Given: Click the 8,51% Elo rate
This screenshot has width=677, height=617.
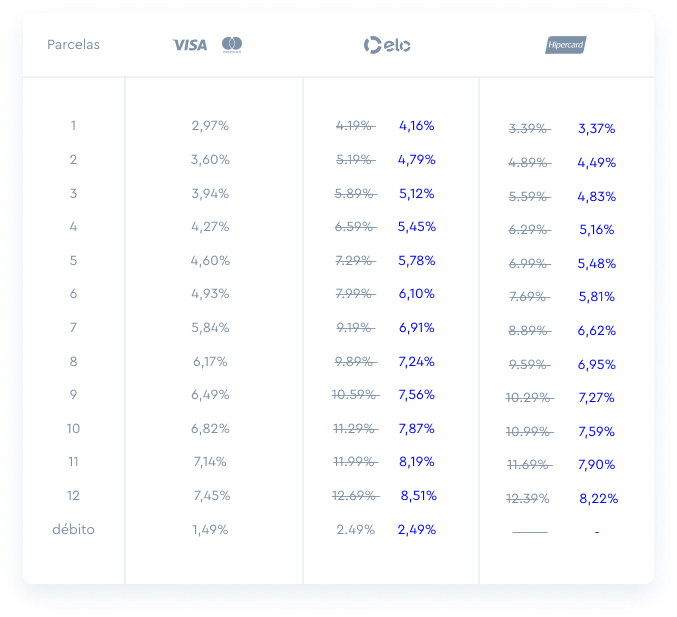Looking at the screenshot, I should pos(418,495).
